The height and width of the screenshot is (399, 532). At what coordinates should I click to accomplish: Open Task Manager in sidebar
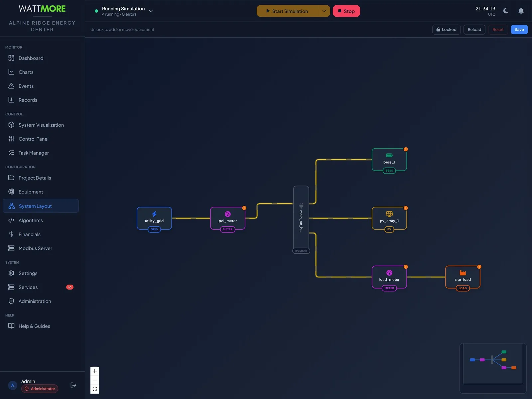pos(41,153)
